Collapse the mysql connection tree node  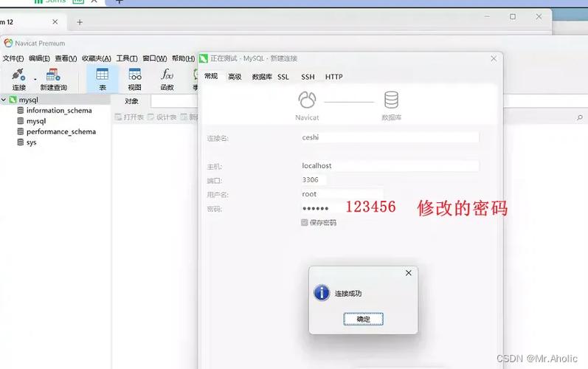(4, 100)
